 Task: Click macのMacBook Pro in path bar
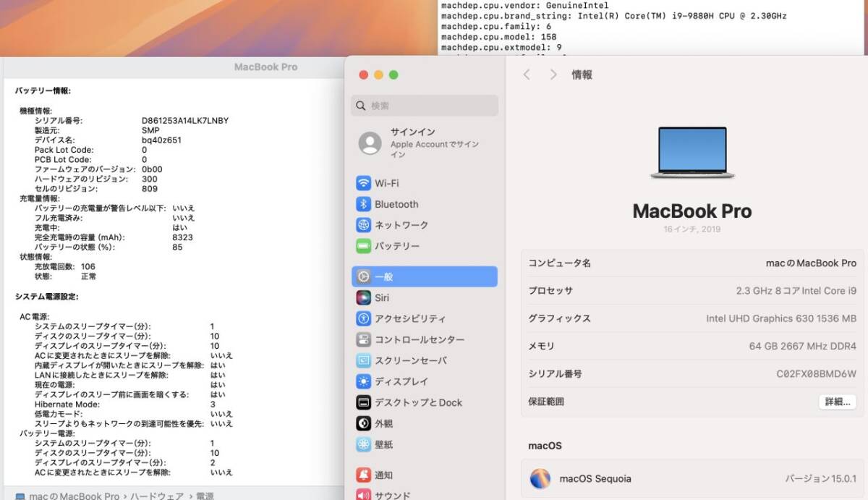pyautogui.click(x=74, y=496)
